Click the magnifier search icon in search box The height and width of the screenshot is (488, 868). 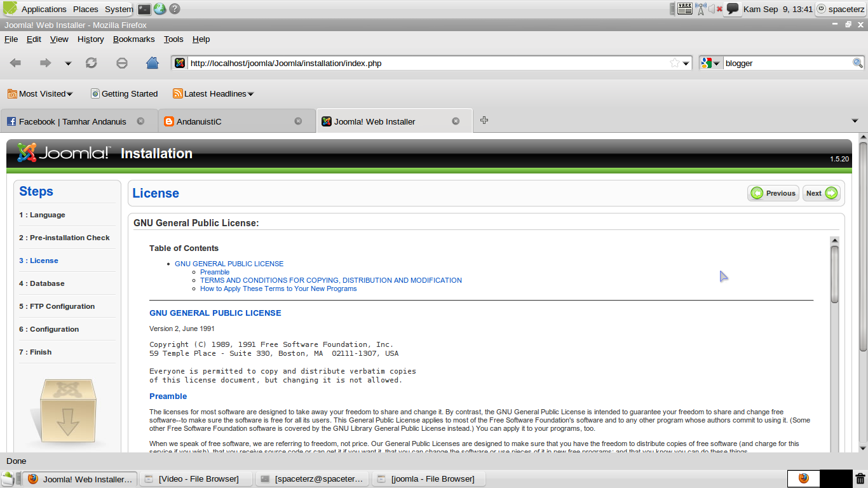tap(858, 63)
